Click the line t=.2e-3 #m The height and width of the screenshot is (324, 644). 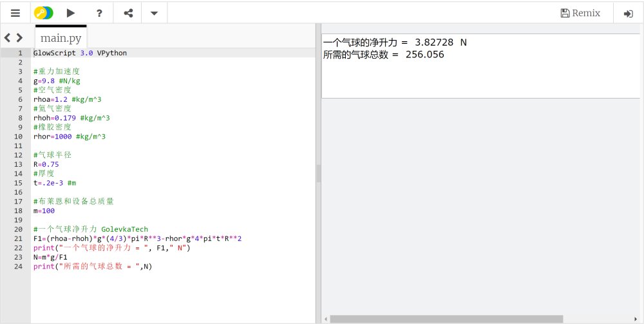click(55, 183)
